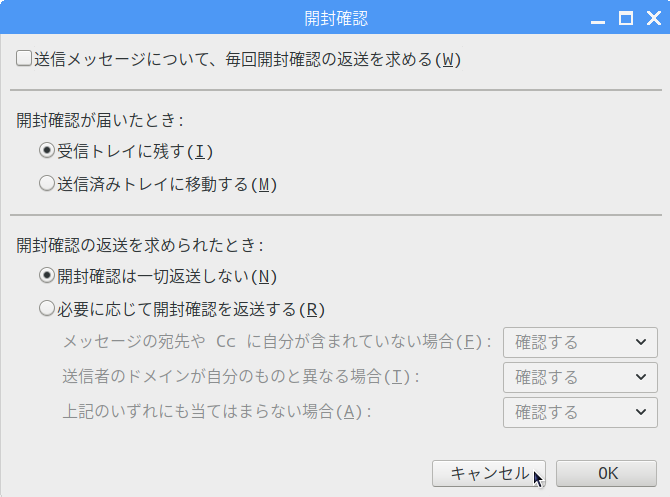Enable the 毎回開封確認の返送を求める checkbox
The width and height of the screenshot is (670, 497).
click(24, 59)
